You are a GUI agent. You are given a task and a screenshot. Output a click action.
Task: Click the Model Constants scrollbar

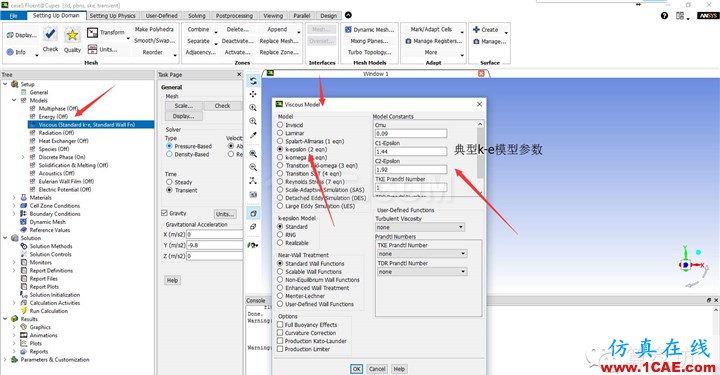tap(480, 158)
